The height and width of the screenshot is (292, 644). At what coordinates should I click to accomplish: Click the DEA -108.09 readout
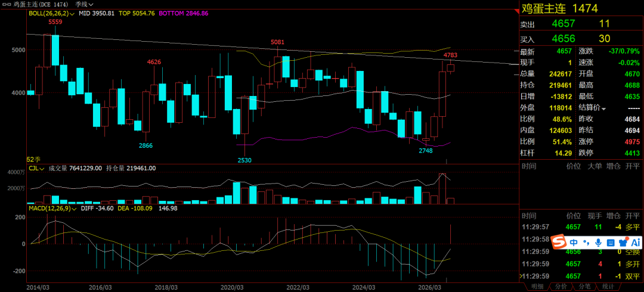point(136,209)
